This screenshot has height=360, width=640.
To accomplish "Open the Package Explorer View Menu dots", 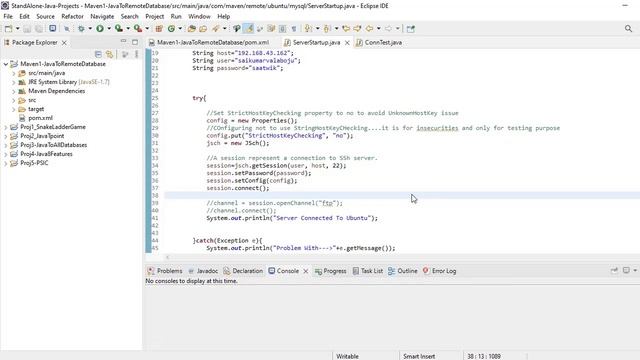I will pyautogui.click(x=136, y=54).
